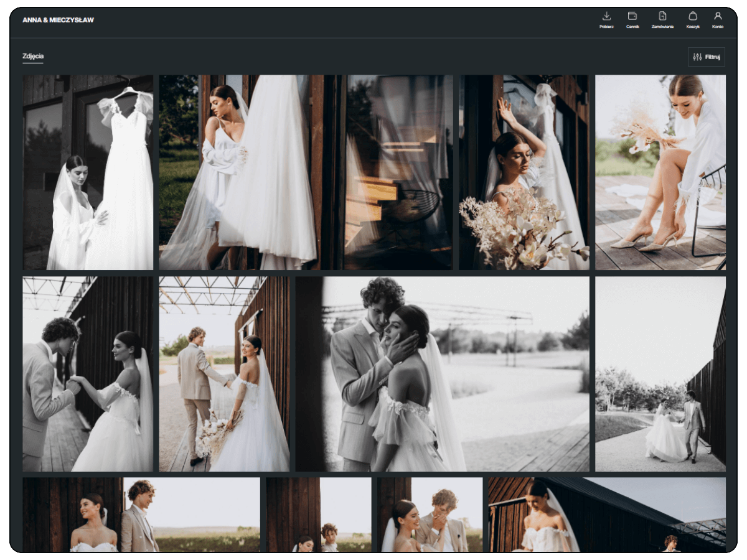Open black-and-white photo of bride touching hanging dress
This screenshot has height=560, width=747.
tap(88, 172)
